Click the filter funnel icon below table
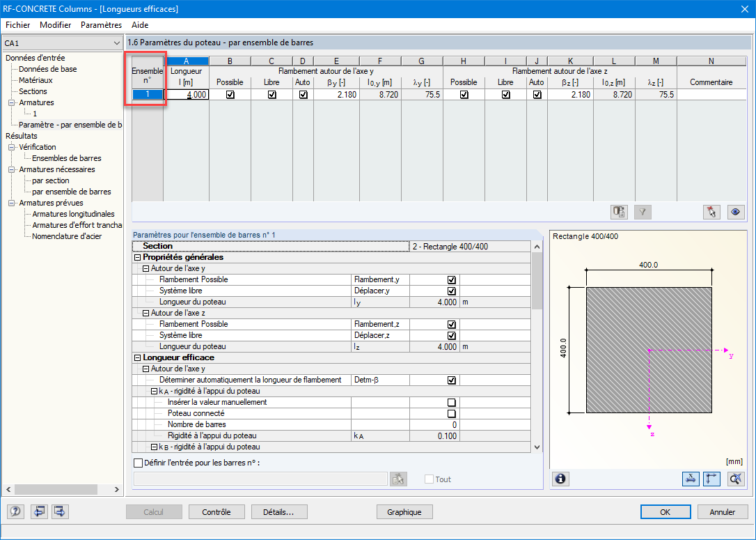Screen dimensions: 756x540 [643, 212]
